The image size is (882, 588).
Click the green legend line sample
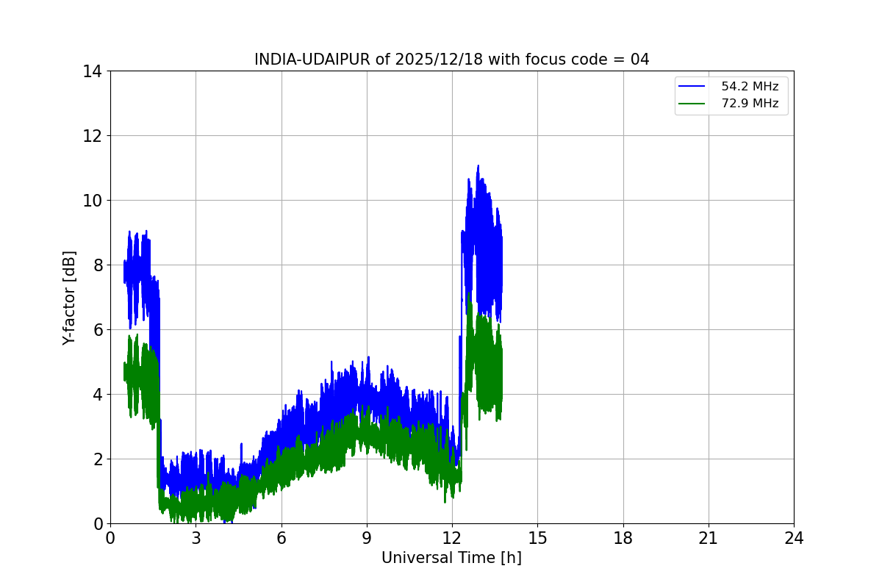692,104
